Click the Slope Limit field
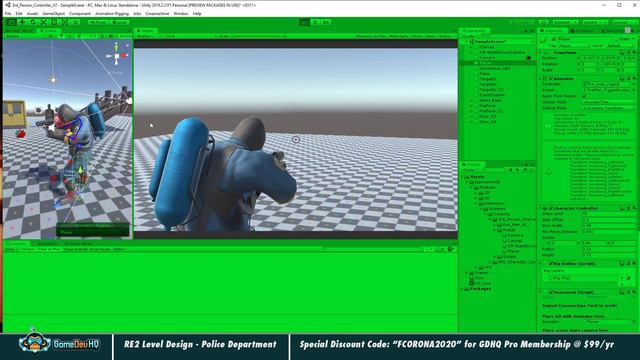The height and width of the screenshot is (360, 640). (609, 213)
